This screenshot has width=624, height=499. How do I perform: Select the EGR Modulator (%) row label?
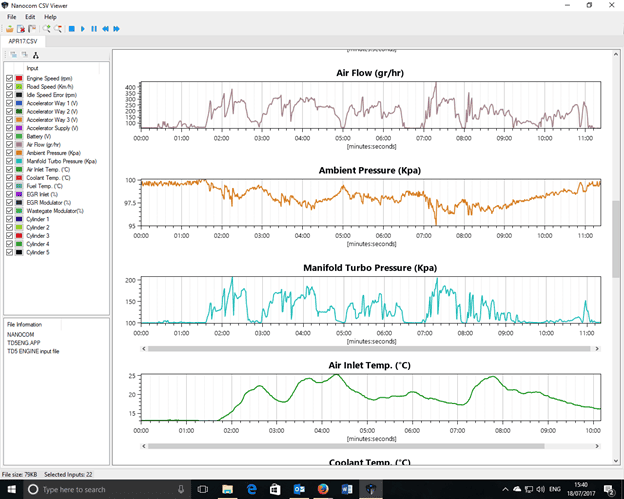[49, 203]
